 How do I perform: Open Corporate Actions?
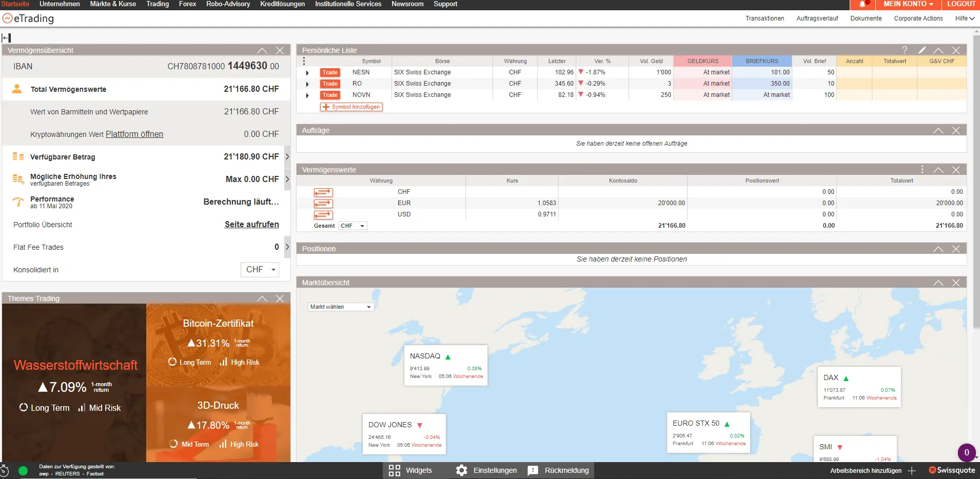918,18
